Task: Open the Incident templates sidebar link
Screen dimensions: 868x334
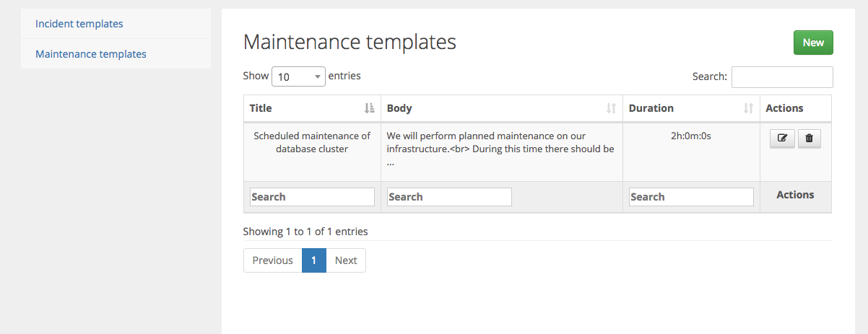Action: (x=79, y=24)
